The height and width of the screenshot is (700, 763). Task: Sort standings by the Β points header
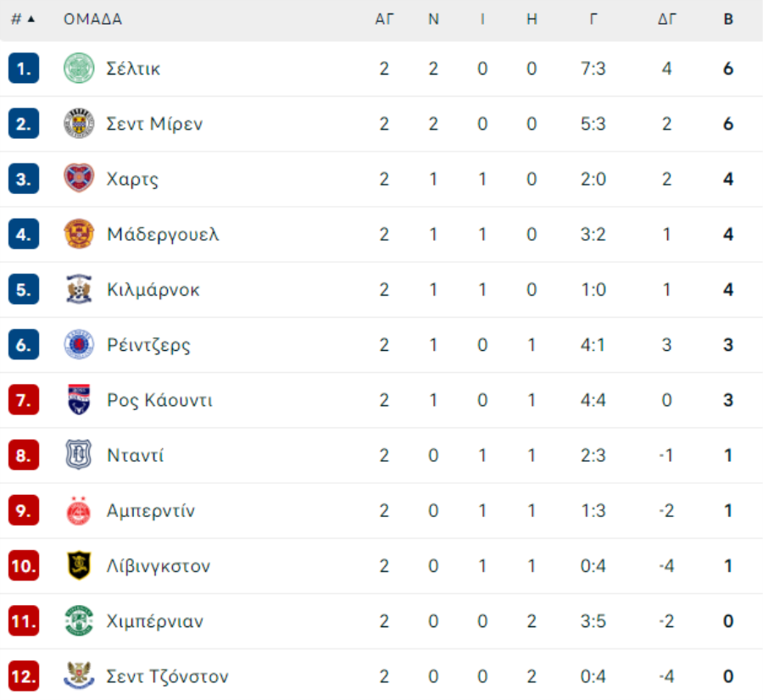point(728,19)
